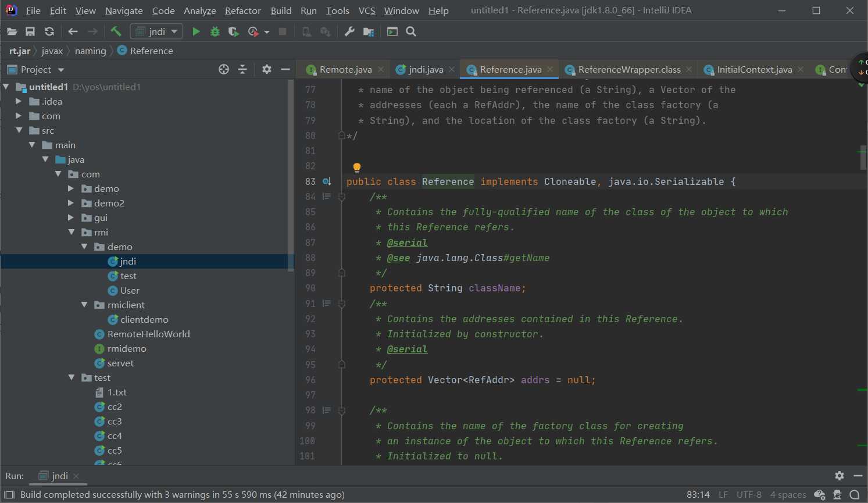Collapse Javadoc fold marker at line 91

coord(342,304)
